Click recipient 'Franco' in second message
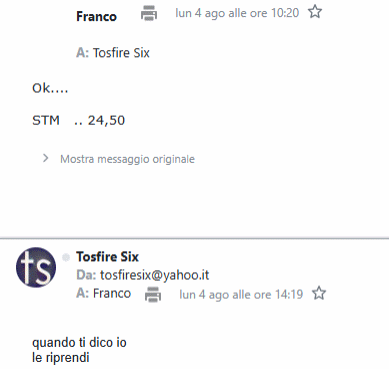Image resolution: width=389 pixels, height=369 pixels. (x=112, y=293)
